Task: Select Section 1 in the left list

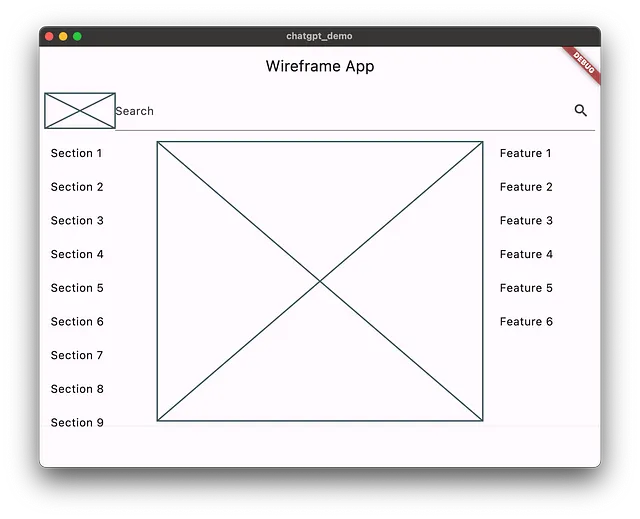Action: click(76, 153)
